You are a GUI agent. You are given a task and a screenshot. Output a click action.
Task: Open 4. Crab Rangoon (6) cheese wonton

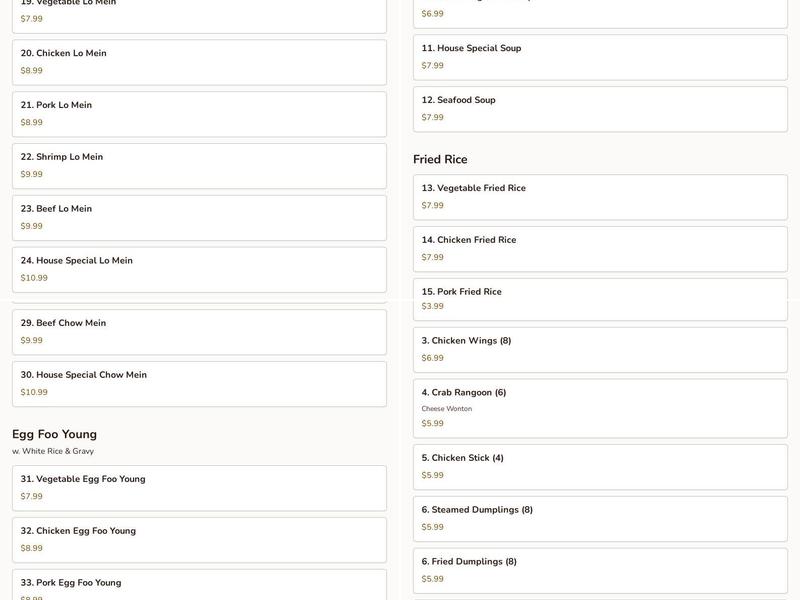point(601,409)
